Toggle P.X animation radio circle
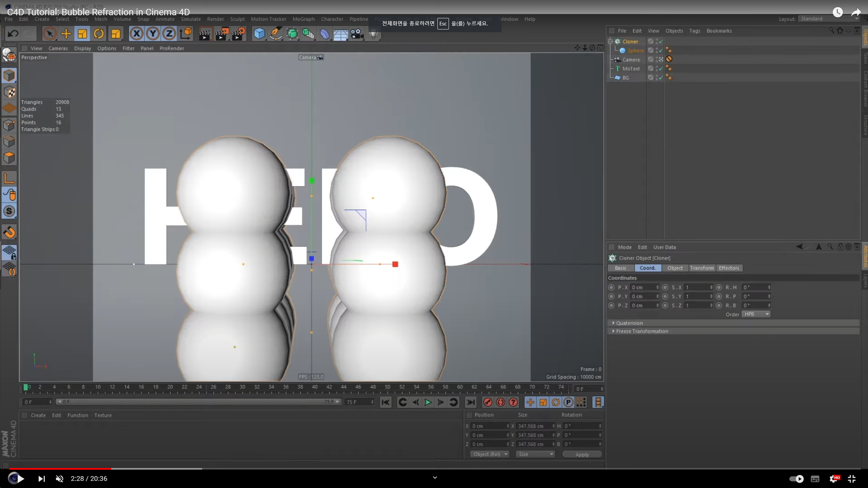Screen dimensions: 868x488 [611, 287]
